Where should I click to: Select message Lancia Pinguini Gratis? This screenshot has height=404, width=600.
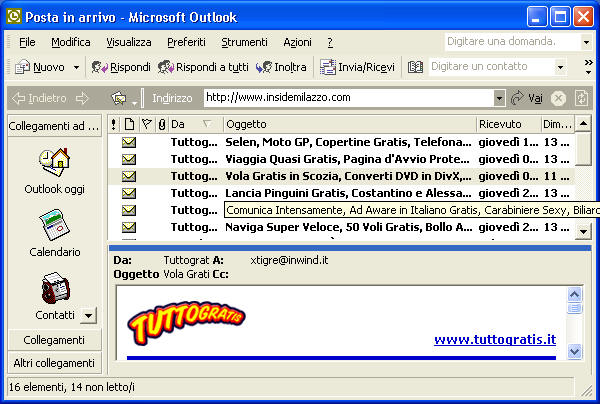tap(341, 193)
